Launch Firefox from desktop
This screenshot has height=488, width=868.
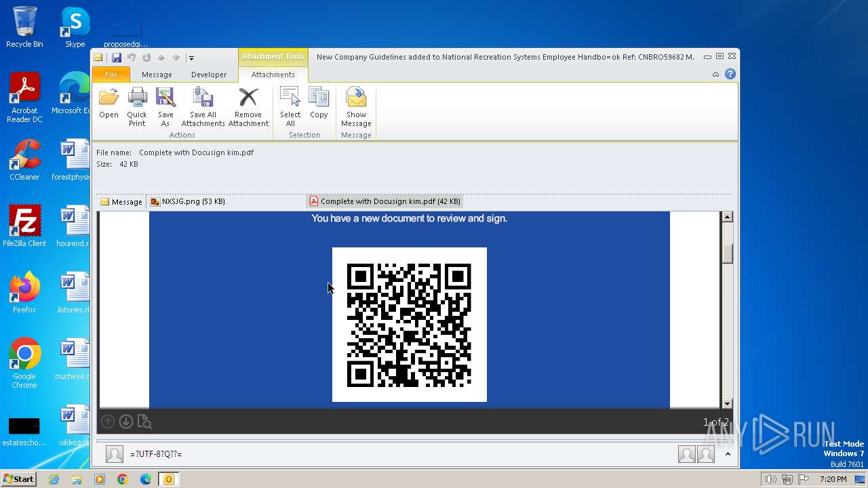[24, 293]
